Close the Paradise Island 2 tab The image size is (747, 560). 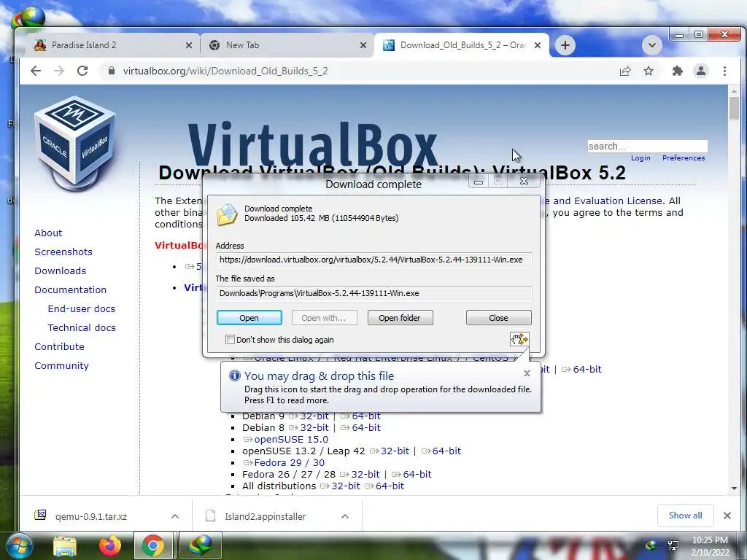coord(189,45)
